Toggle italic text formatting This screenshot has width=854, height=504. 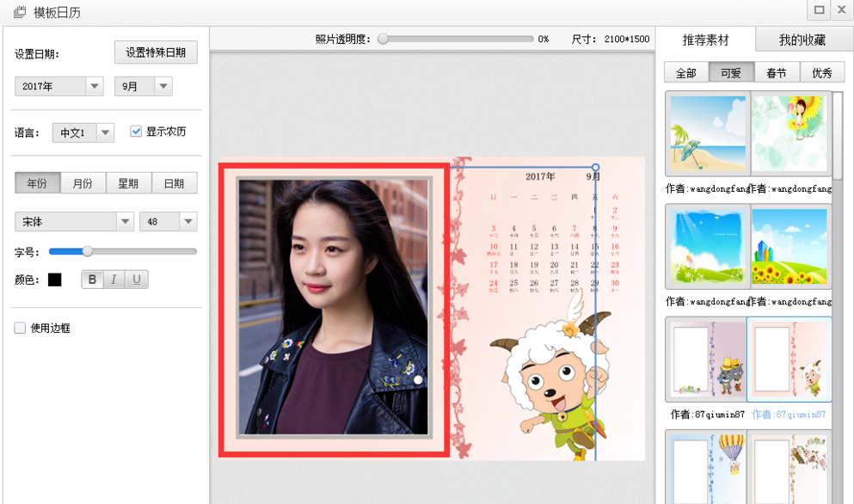click(x=114, y=280)
